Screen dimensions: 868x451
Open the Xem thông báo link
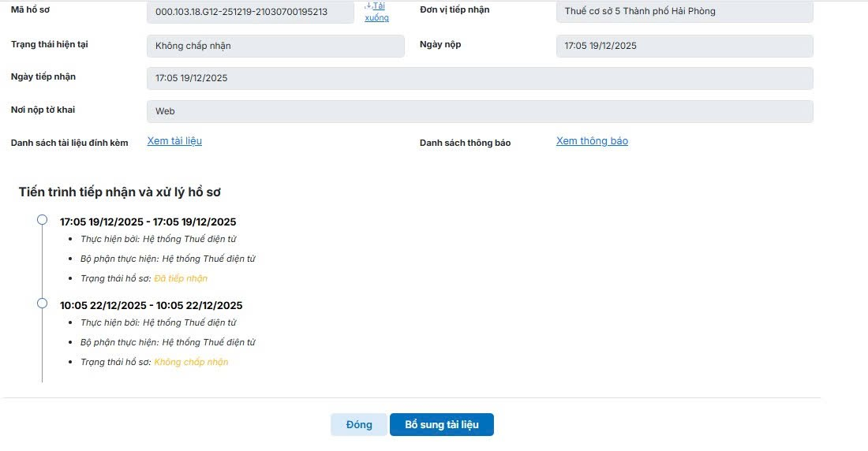(592, 141)
